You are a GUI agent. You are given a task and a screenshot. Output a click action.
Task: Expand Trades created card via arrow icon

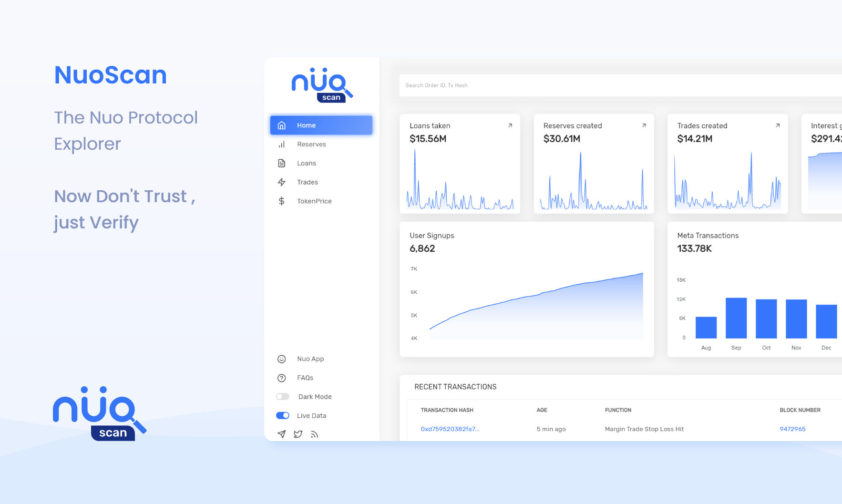click(x=778, y=125)
